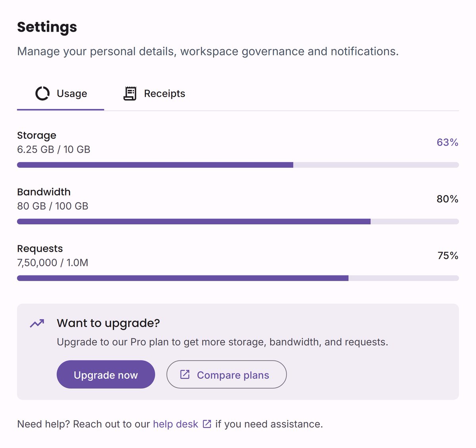Click the Settings page heading
476x448 pixels.
(x=47, y=27)
